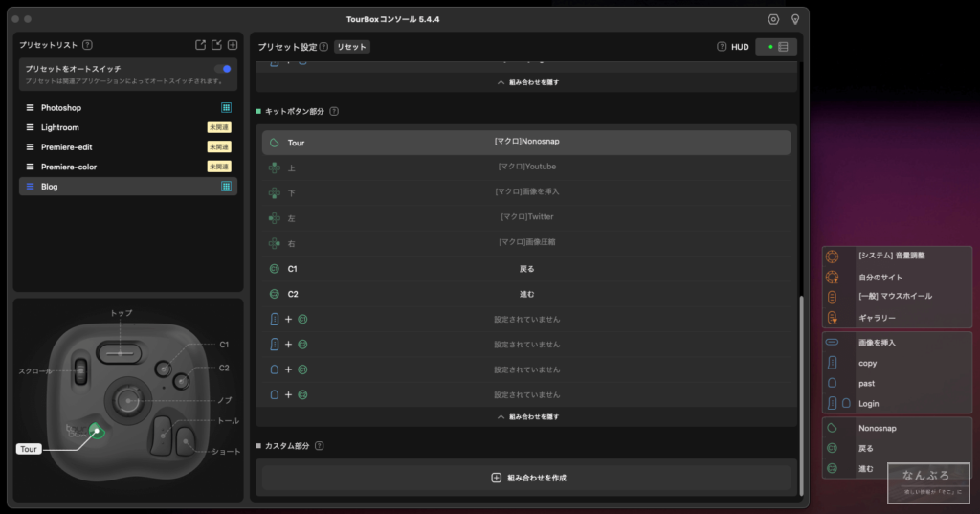Collapse the kit button combinations with 組み合わせを隠す
980x514 pixels.
[528, 417]
